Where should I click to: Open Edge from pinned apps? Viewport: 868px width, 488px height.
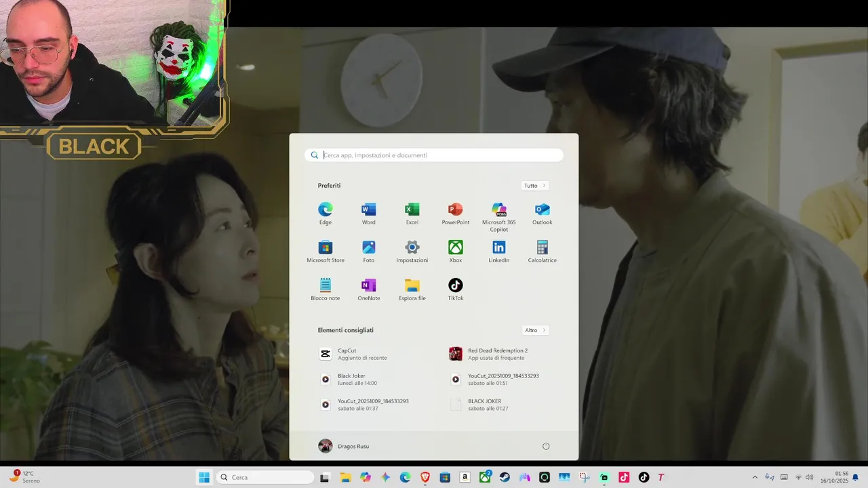(x=325, y=213)
